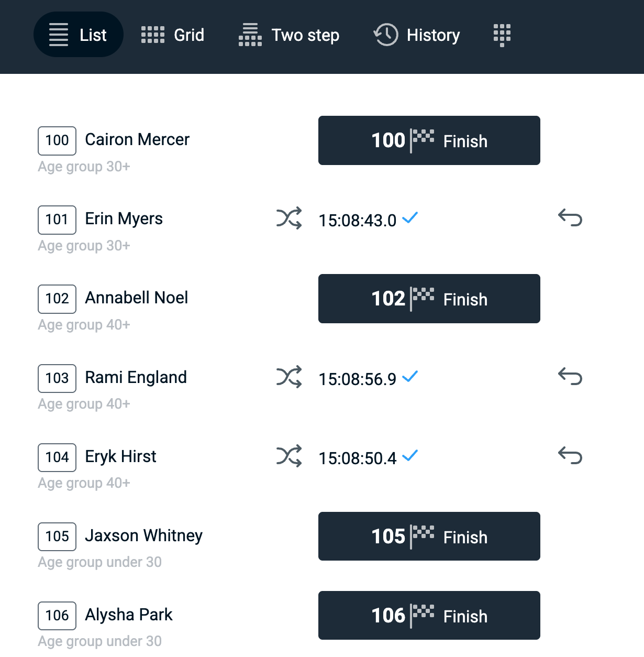Click the History clock icon
The image size is (644, 657).
pos(386,35)
